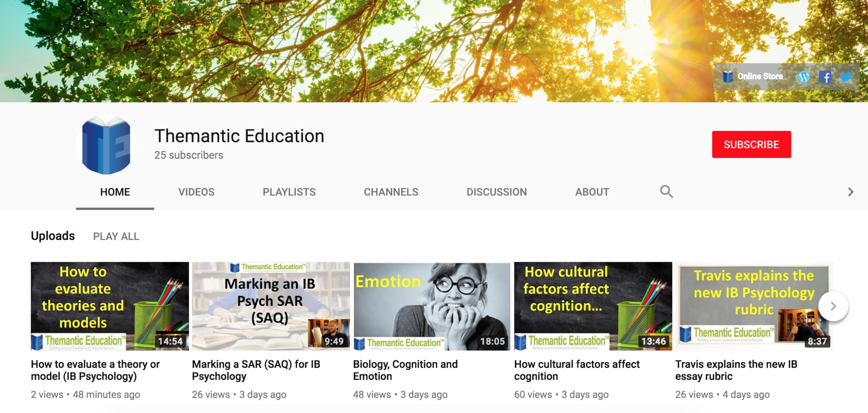
Task: Open the Videos tab
Action: 196,192
